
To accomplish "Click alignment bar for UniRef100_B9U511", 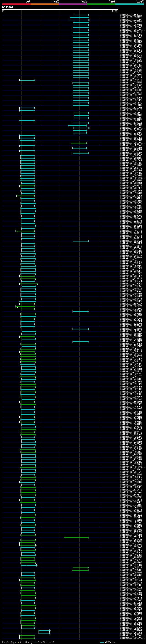I will [x=27, y=80].
